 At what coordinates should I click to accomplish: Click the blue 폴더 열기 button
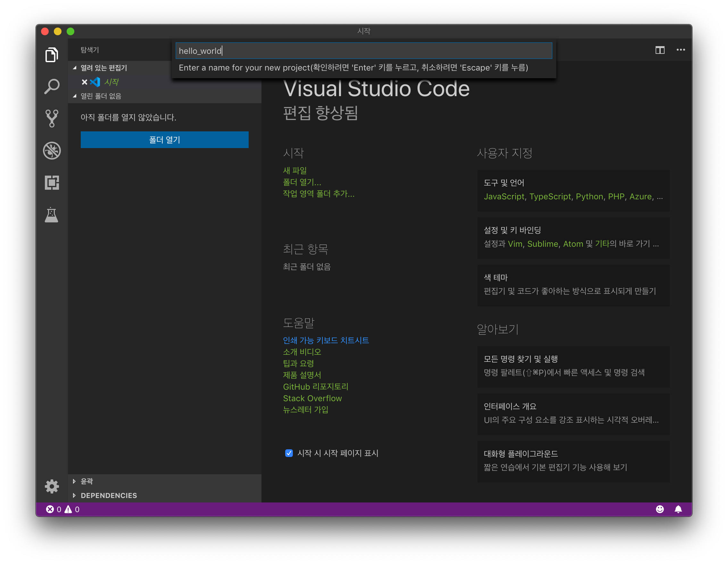point(164,140)
